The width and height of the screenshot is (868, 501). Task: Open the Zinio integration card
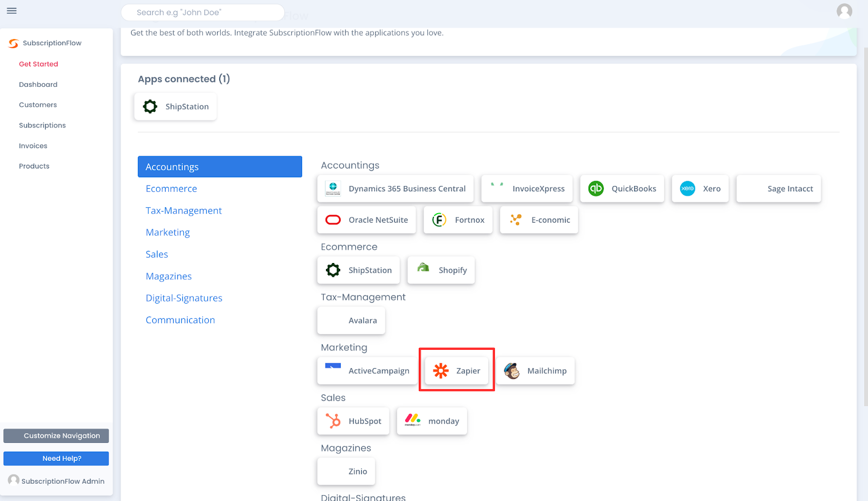point(346,471)
